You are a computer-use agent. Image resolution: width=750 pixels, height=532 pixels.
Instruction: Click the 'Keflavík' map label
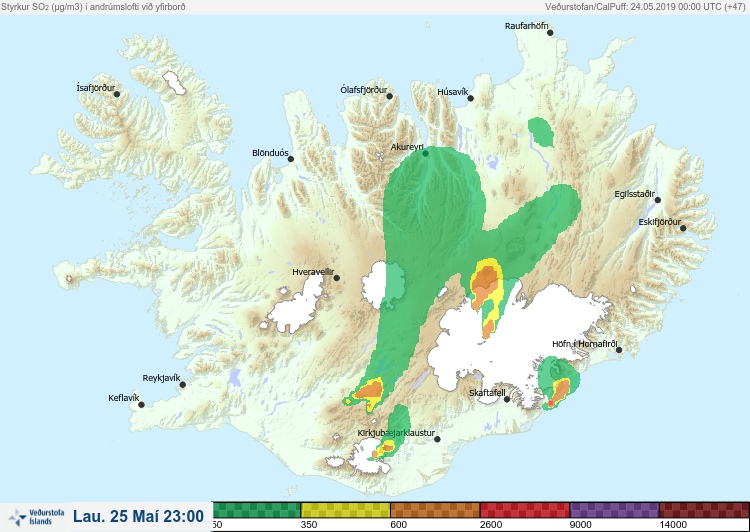123,398
